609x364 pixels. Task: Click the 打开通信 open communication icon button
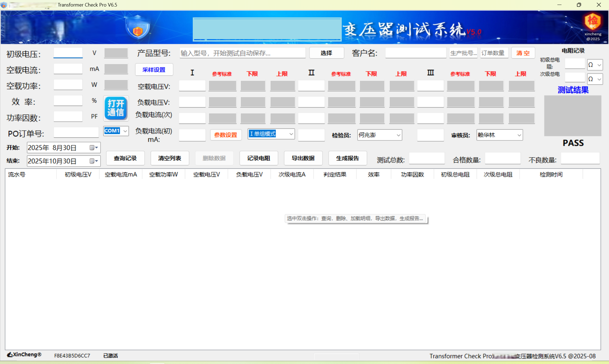point(116,108)
